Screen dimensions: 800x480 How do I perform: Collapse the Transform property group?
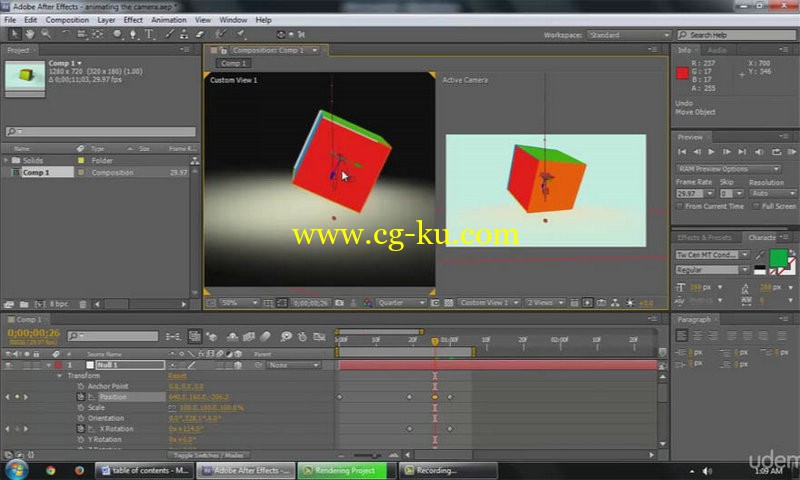pyautogui.click(x=59, y=376)
